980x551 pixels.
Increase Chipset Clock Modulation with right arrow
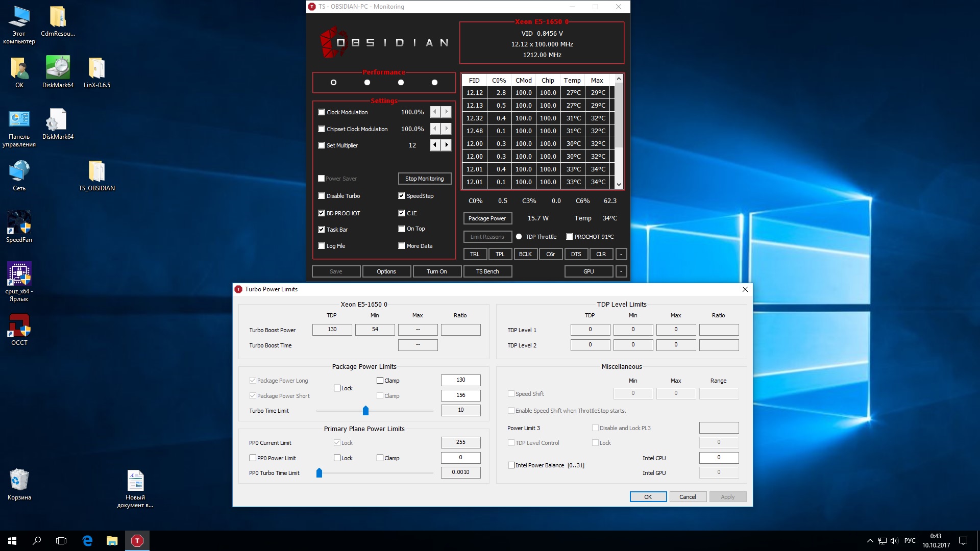point(447,129)
